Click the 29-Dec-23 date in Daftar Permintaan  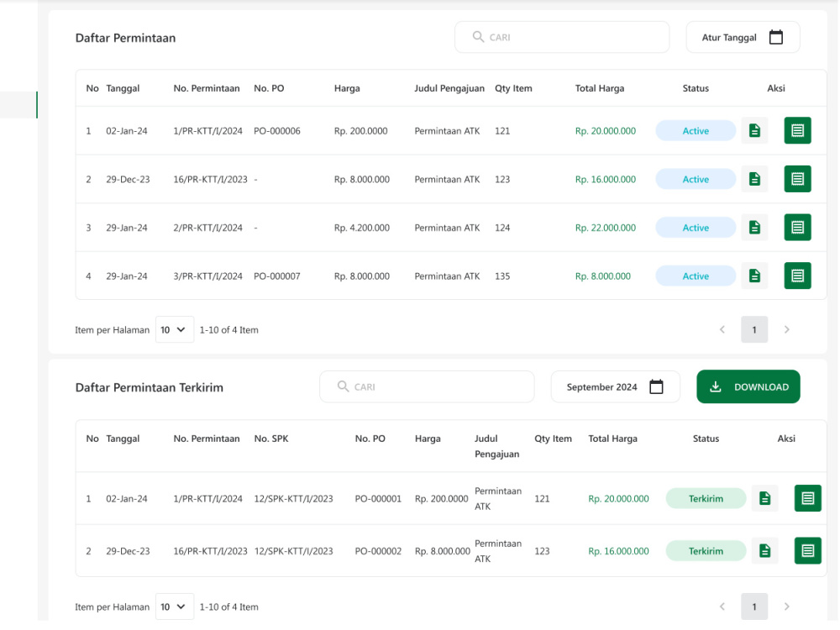128,179
